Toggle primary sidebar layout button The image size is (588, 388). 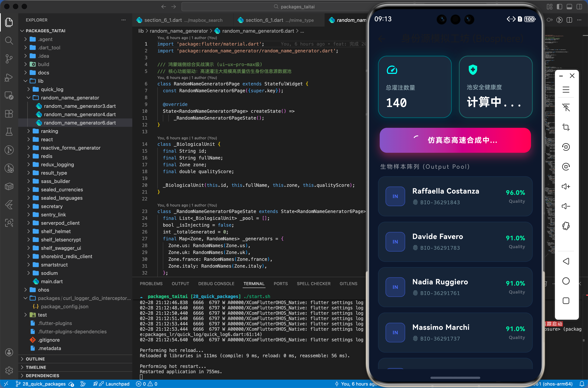point(559,7)
